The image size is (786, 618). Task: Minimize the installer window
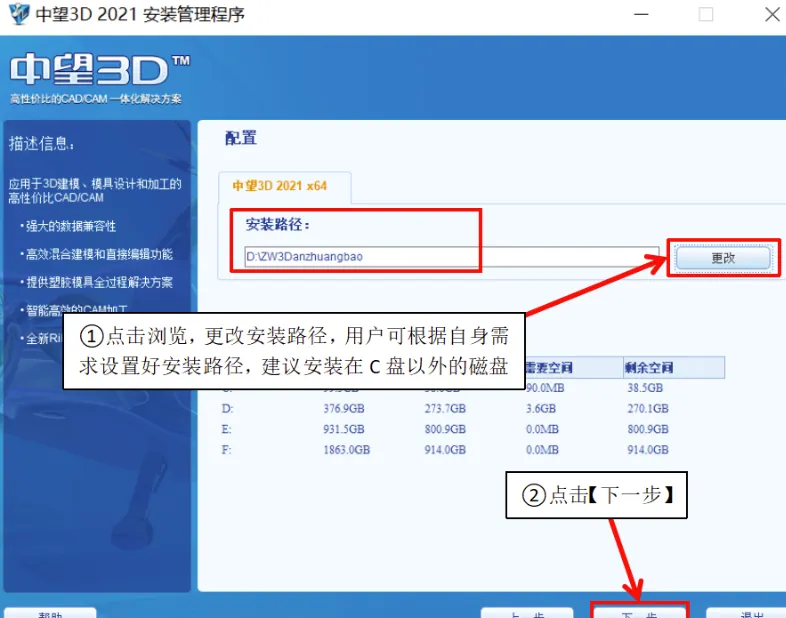pyautogui.click(x=641, y=15)
